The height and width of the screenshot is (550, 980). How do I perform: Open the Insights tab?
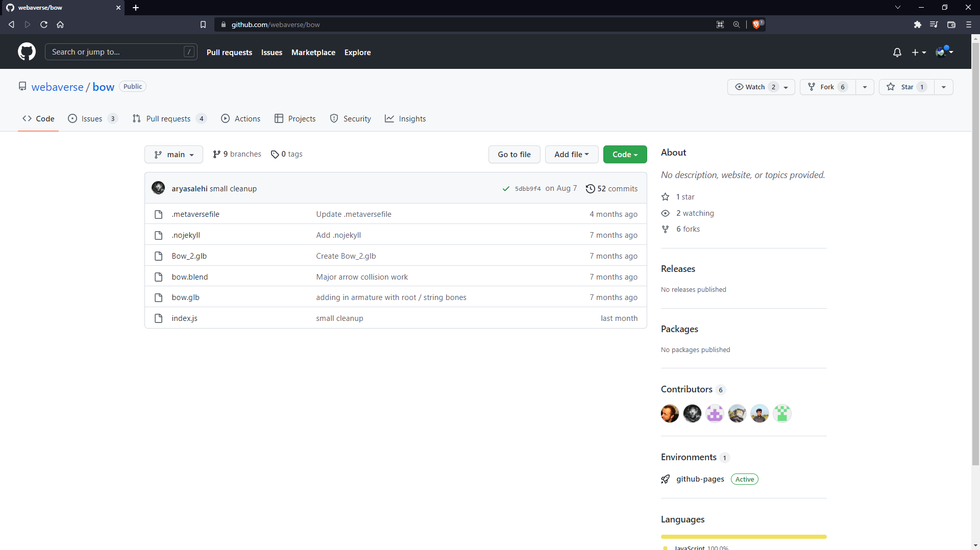point(405,119)
